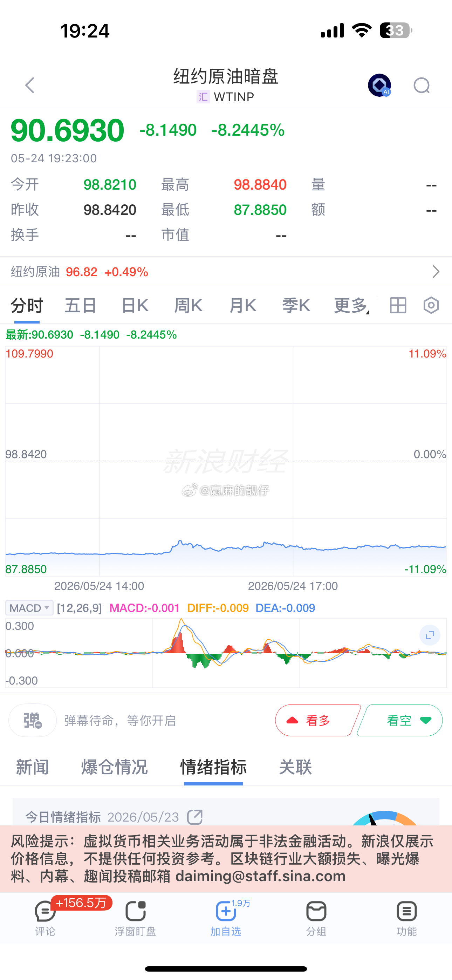Open 纽约原油 row chevron arrow
The height and width of the screenshot is (980, 452).
coord(436,272)
